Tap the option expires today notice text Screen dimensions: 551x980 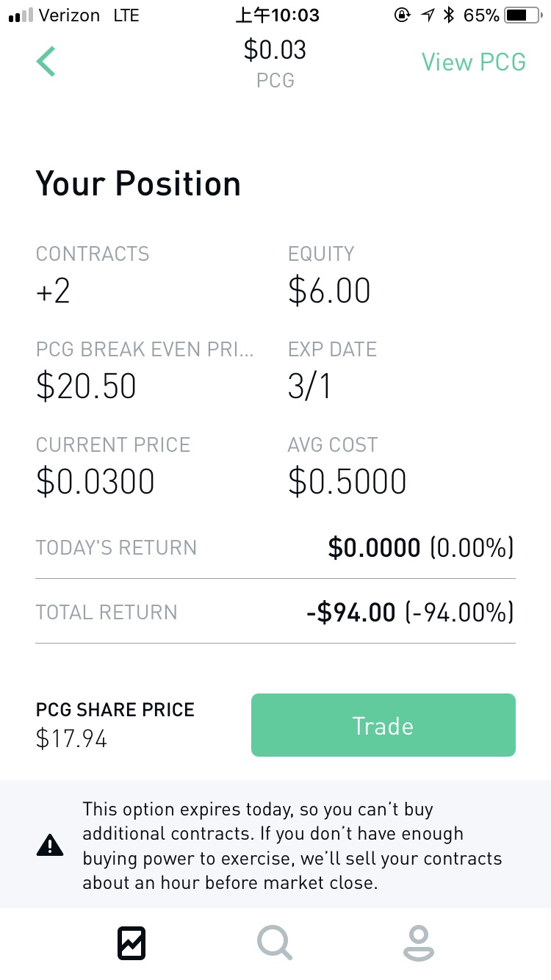[x=292, y=846]
